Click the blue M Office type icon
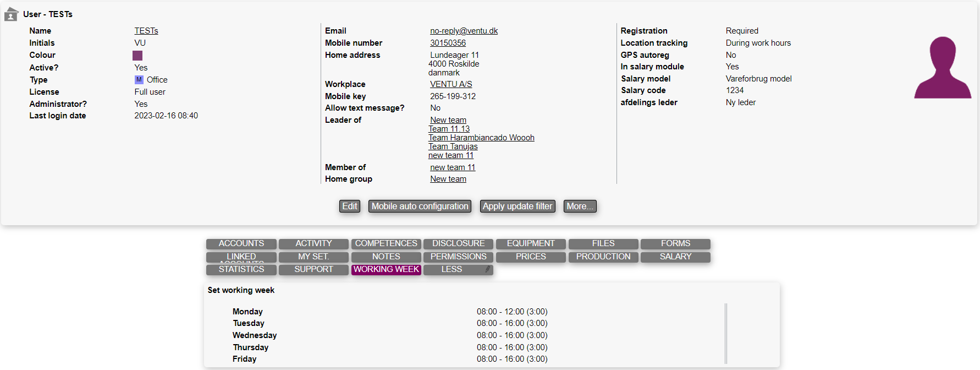 [139, 80]
